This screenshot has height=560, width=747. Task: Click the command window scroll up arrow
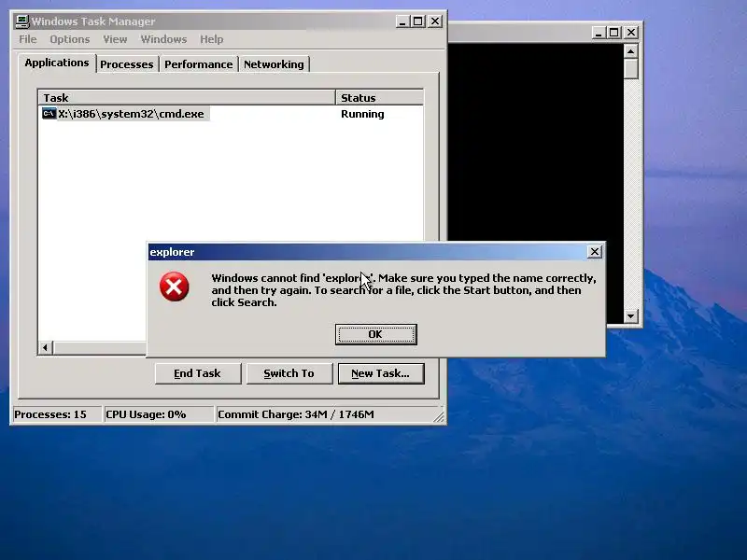631,51
